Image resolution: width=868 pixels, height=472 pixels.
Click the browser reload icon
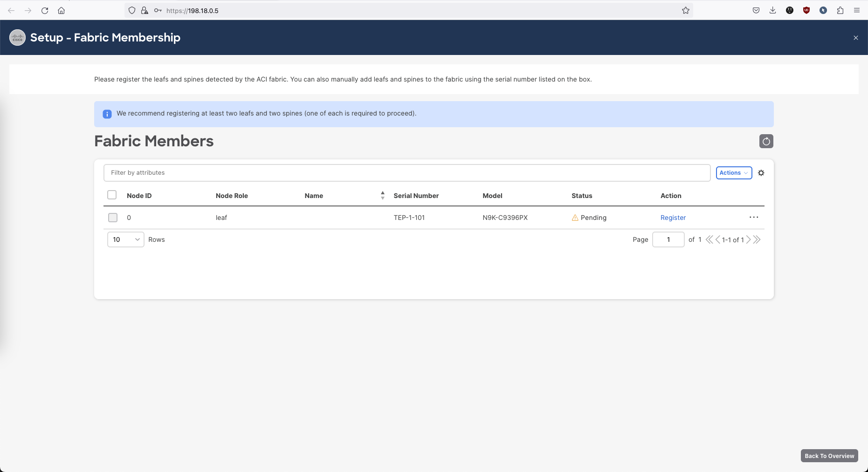[45, 10]
